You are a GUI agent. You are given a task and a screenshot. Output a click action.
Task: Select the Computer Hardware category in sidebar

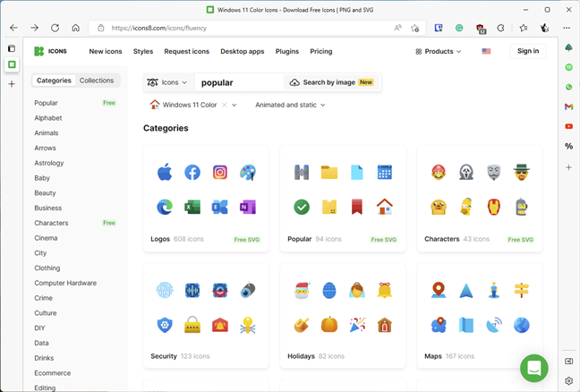[x=65, y=283]
